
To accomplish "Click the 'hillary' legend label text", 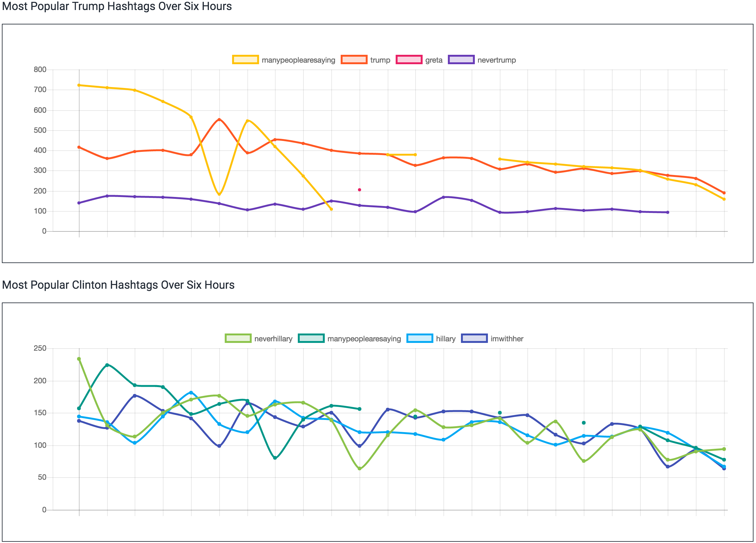I will point(445,339).
